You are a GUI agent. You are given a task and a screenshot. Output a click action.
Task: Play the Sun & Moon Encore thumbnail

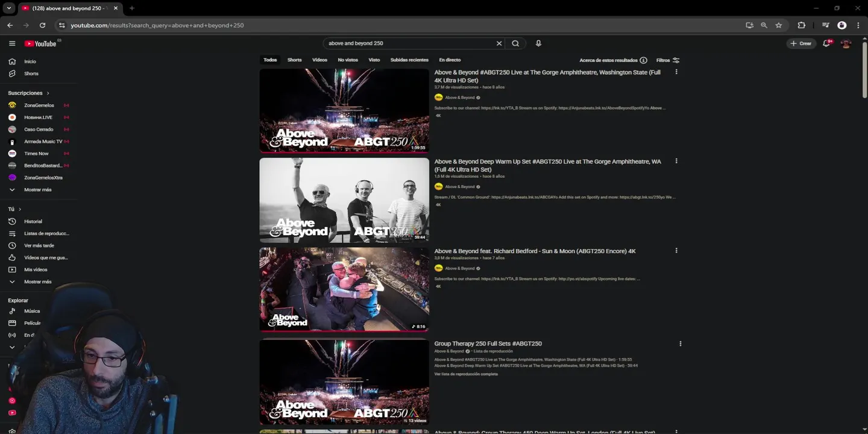tap(344, 289)
